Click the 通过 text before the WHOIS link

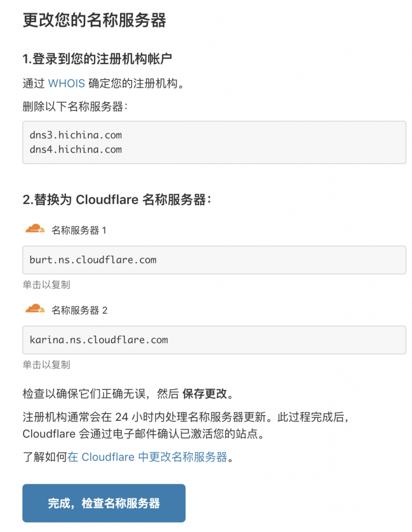(34, 84)
